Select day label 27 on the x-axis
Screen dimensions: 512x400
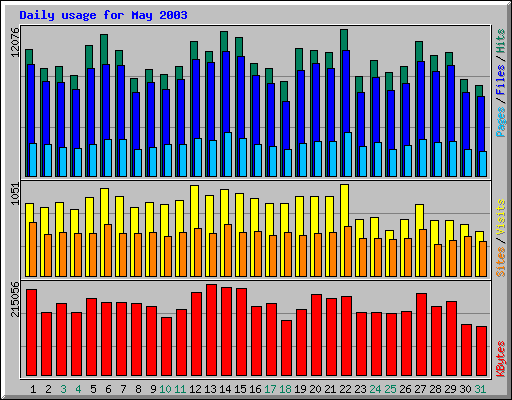click(420, 389)
